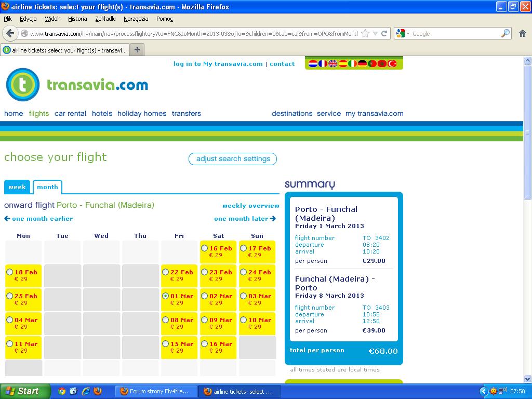The image size is (532, 399).
Task: Bookmark page with the star icon
Action: pos(365,34)
